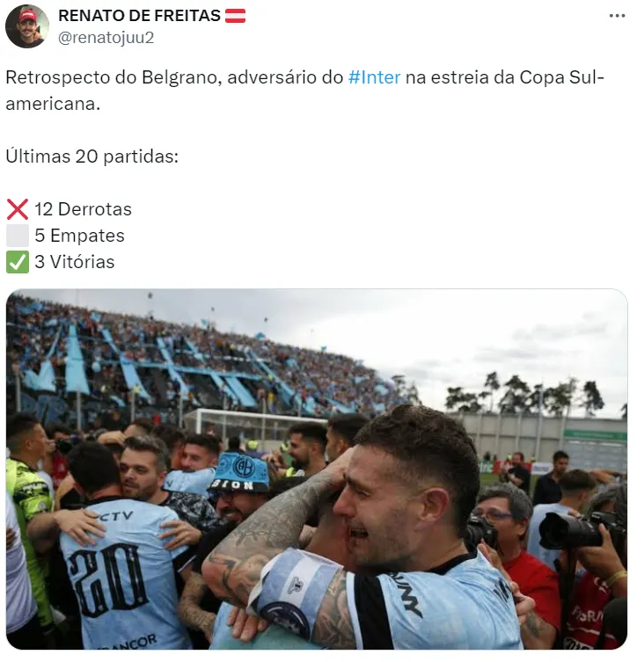The width and height of the screenshot is (644, 662).
Task: Open the attached Belgrano celebration photo
Action: pyautogui.click(x=317, y=469)
